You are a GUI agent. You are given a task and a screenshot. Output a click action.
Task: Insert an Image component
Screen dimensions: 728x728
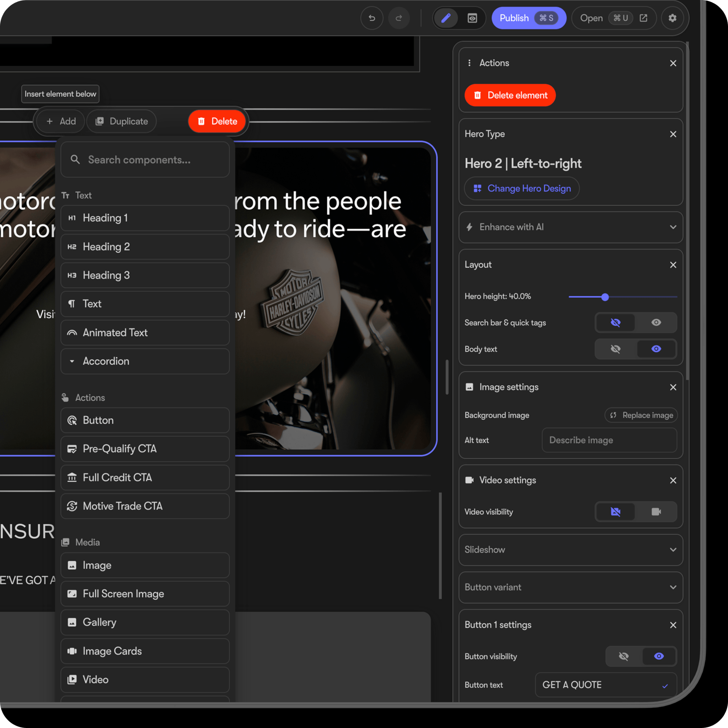point(145,565)
